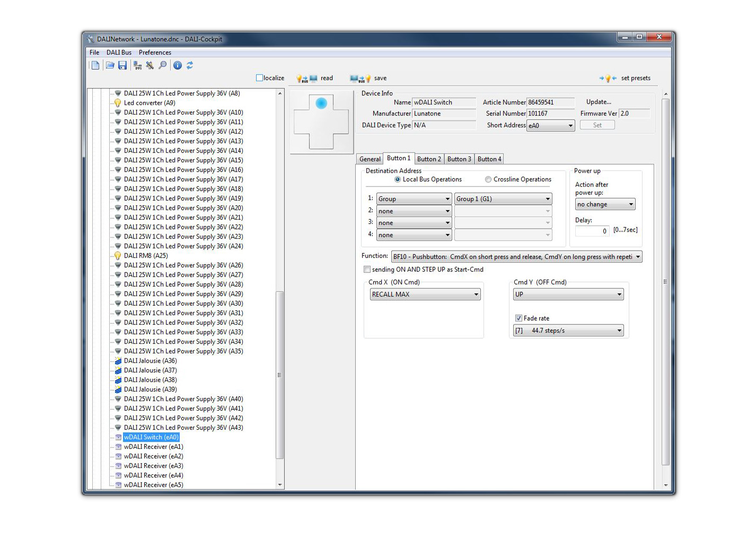The height and width of the screenshot is (538, 756).
Task: Click the wDALI Switch (eA0) device icon
Action: click(x=118, y=437)
